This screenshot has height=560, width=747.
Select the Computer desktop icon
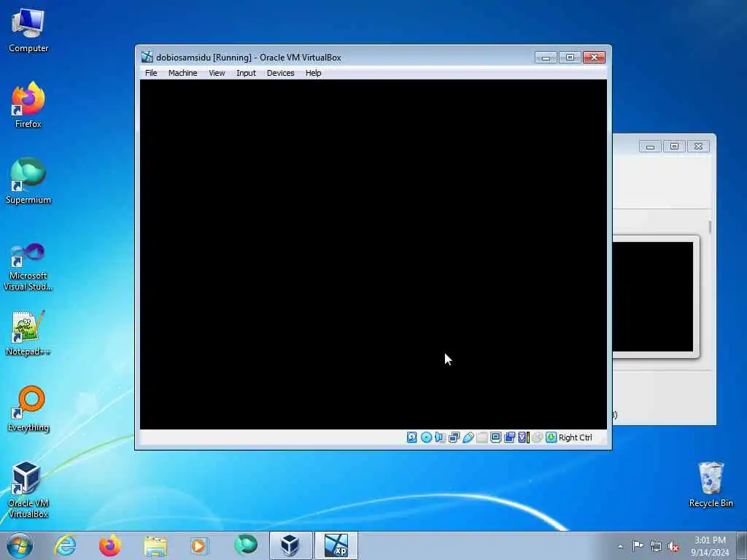click(28, 29)
